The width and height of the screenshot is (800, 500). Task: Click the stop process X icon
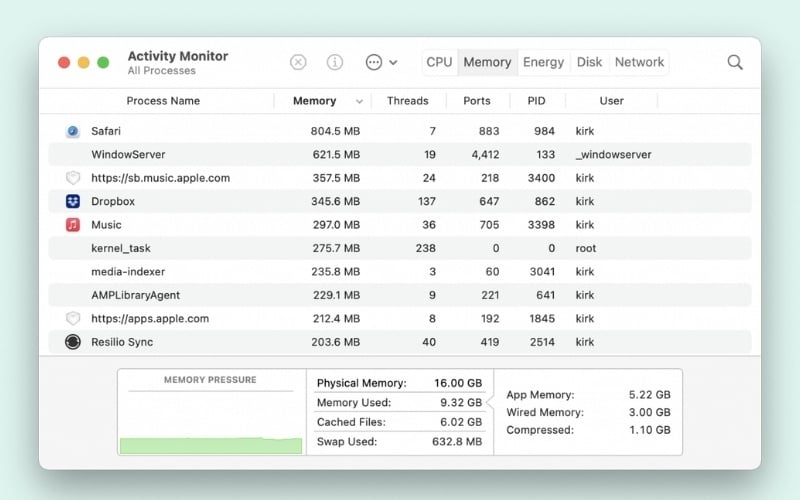click(x=298, y=62)
